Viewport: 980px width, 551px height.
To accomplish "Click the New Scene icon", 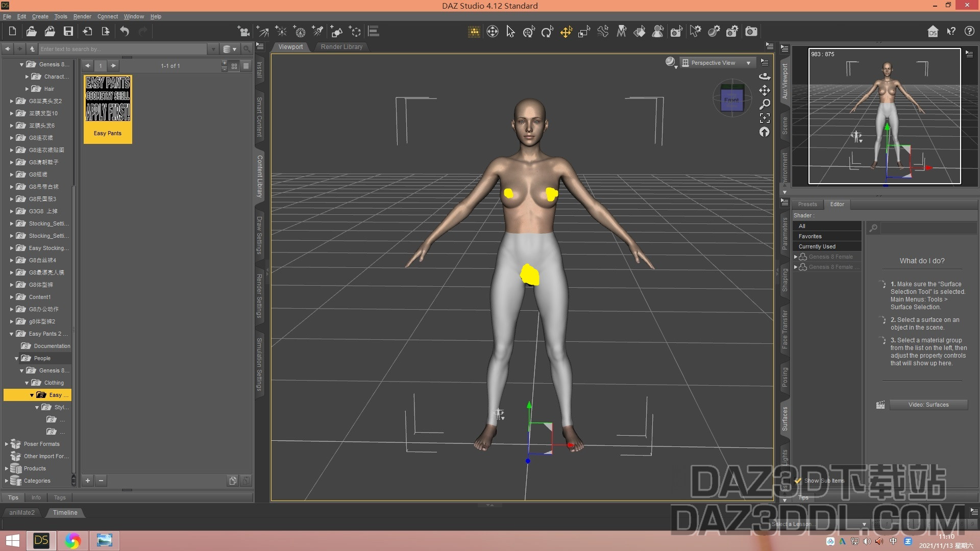I will pos(12,32).
